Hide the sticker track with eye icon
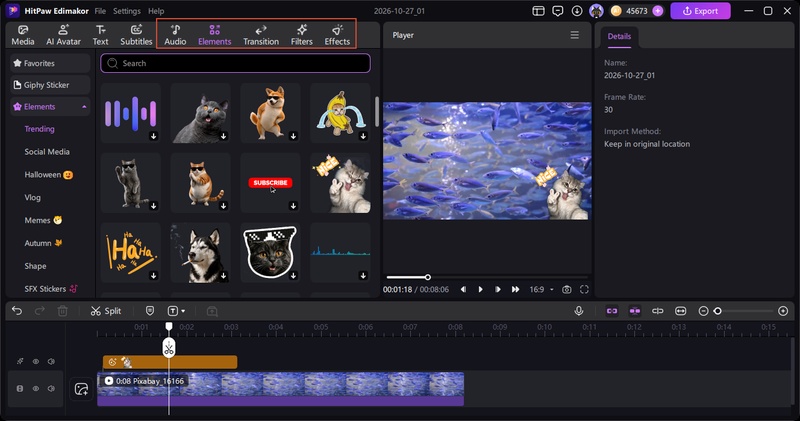This screenshot has width=800, height=421. pyautogui.click(x=36, y=361)
